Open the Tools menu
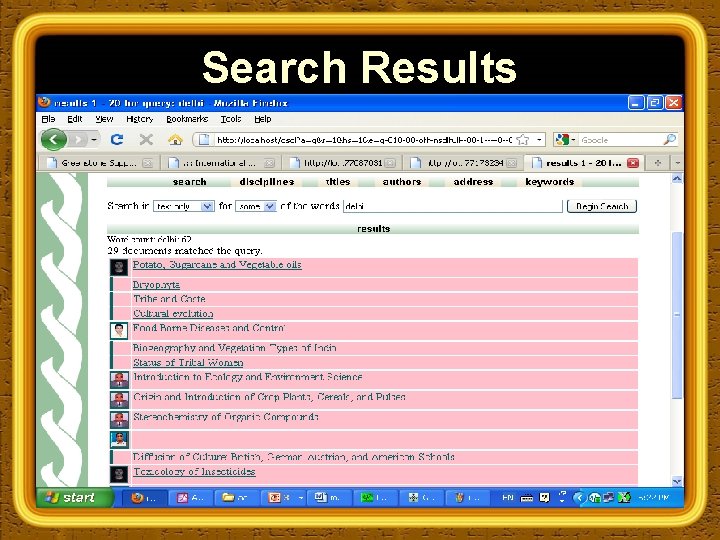 (231, 119)
